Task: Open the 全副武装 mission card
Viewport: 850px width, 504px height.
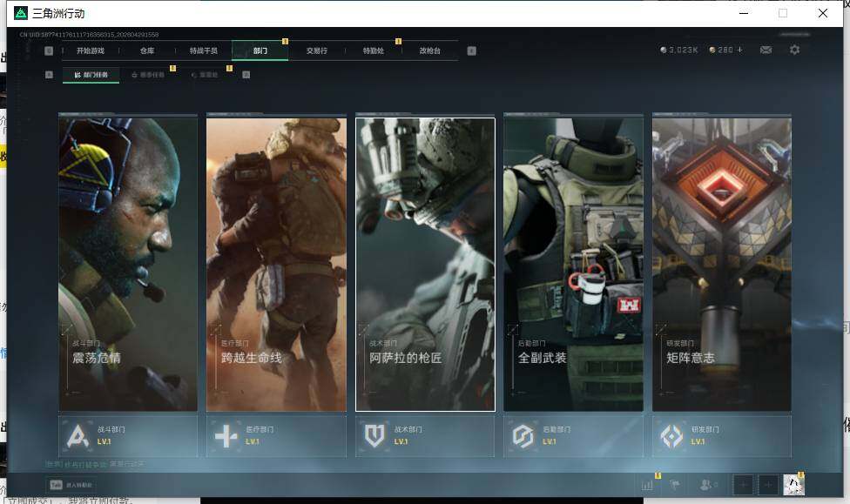Action: click(574, 264)
